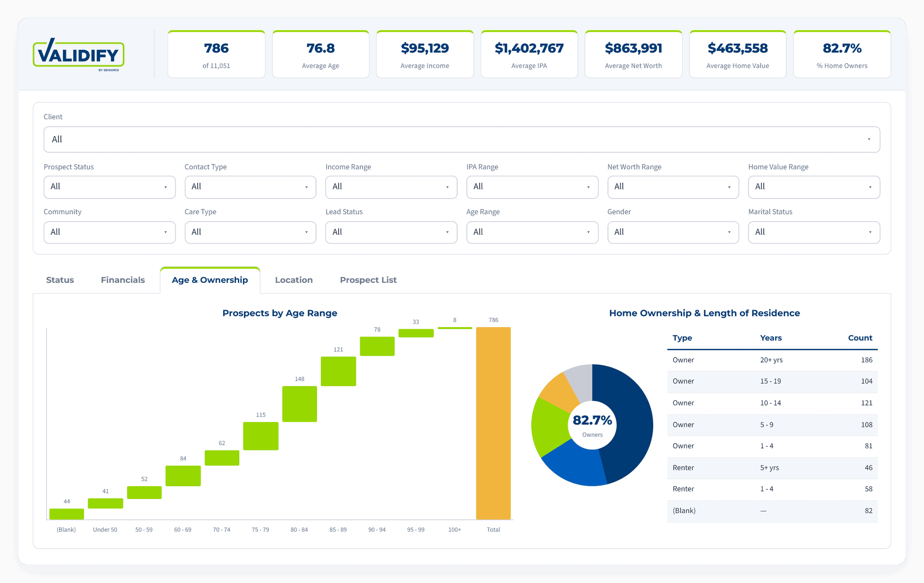Click the Validify logo

[79, 55]
